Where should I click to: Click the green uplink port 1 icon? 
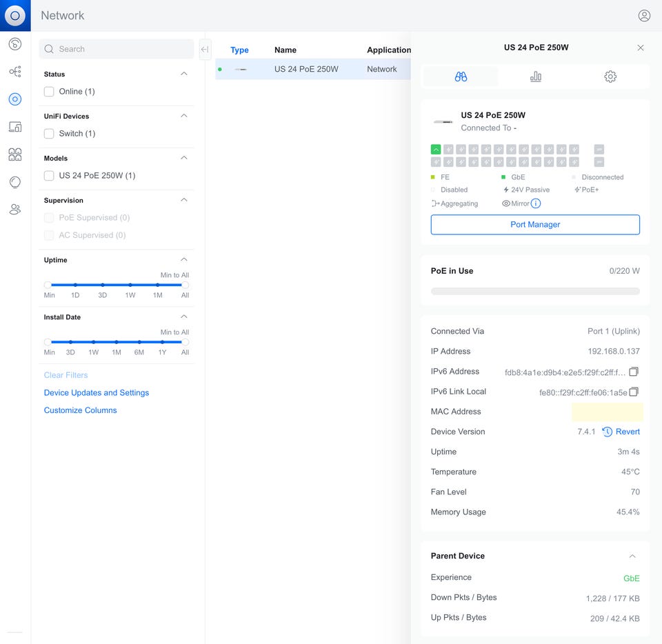point(436,149)
